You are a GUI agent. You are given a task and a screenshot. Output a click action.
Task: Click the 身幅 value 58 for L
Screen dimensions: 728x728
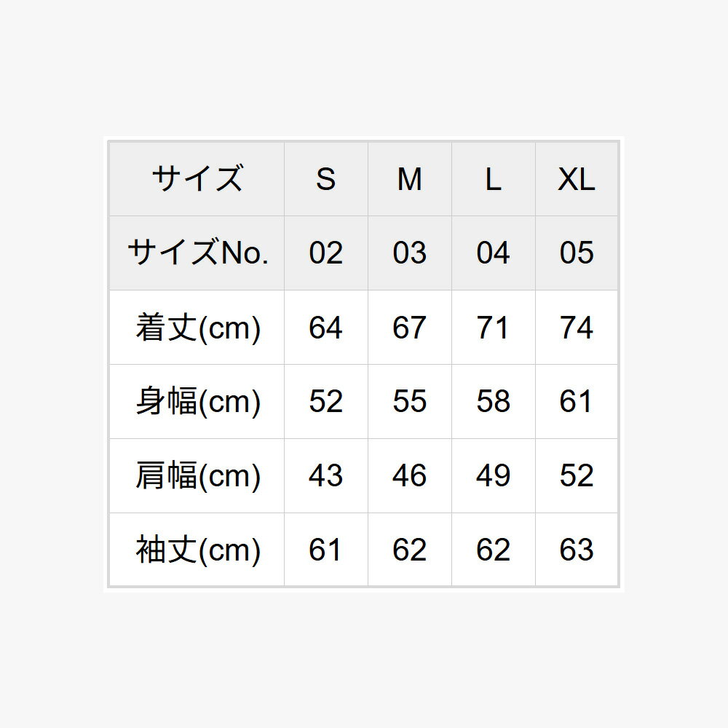click(493, 402)
